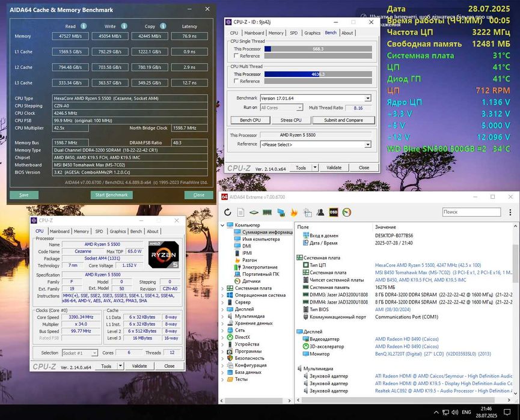Click the RAM module icon in AIDA64 toolbar
This screenshot has height=420, width=520.
click(x=268, y=212)
